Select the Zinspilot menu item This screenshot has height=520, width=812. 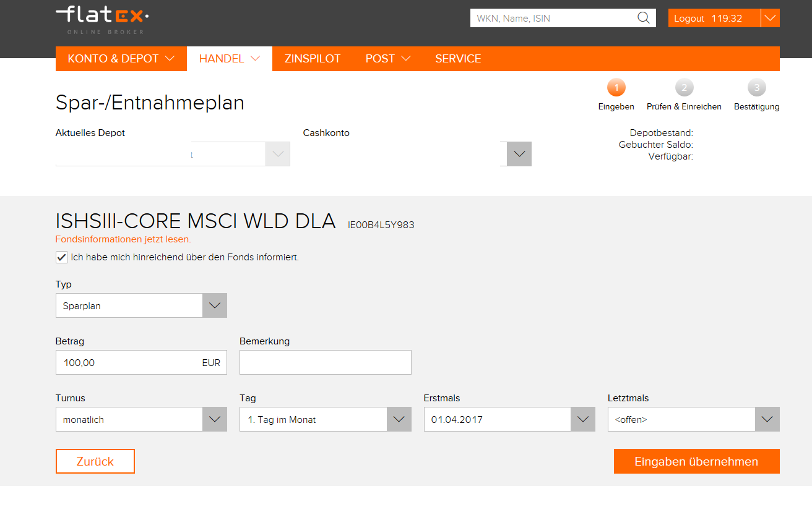pyautogui.click(x=313, y=59)
